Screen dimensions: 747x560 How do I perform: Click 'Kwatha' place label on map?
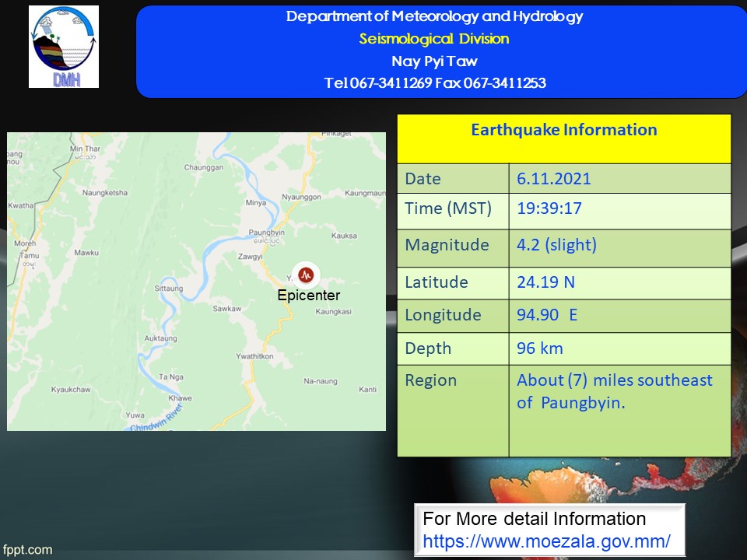click(20, 205)
